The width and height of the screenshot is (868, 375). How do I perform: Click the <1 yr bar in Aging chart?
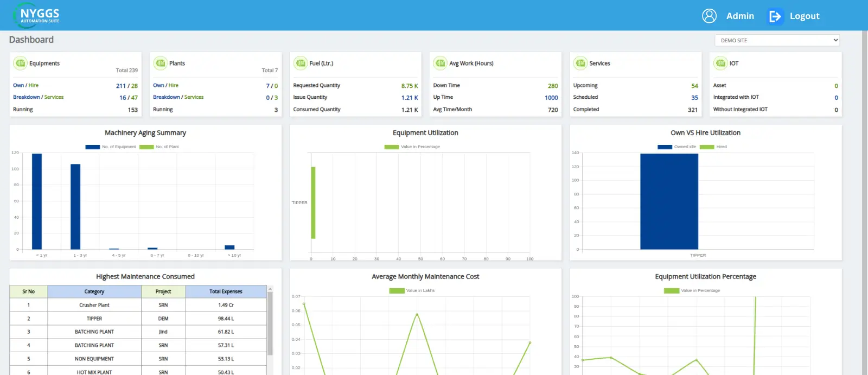coord(37,201)
